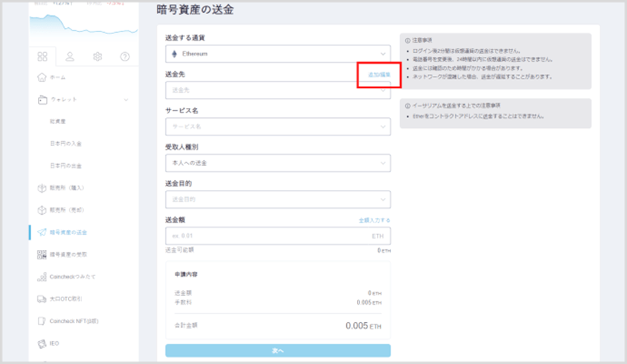Select 日本円の入金 in the wallet menu
627x364 pixels.
(65, 143)
